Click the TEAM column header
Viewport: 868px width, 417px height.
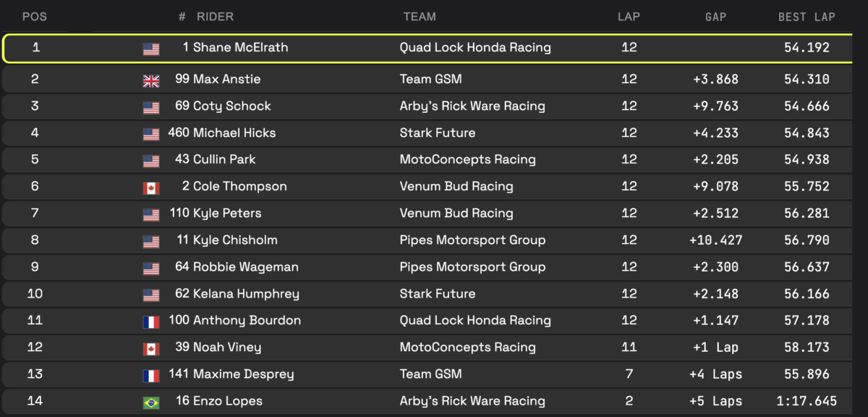(420, 17)
